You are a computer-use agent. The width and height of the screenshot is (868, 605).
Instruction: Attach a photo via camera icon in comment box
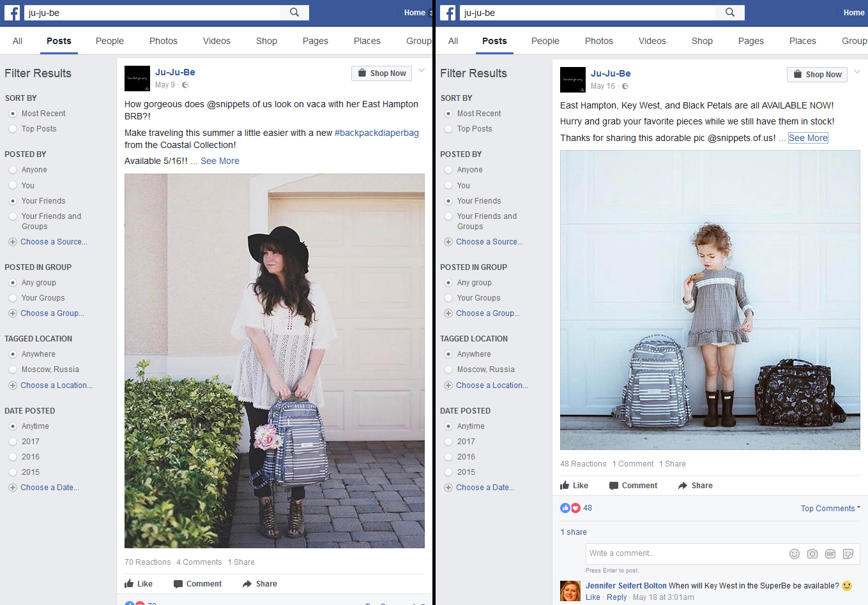click(x=812, y=554)
